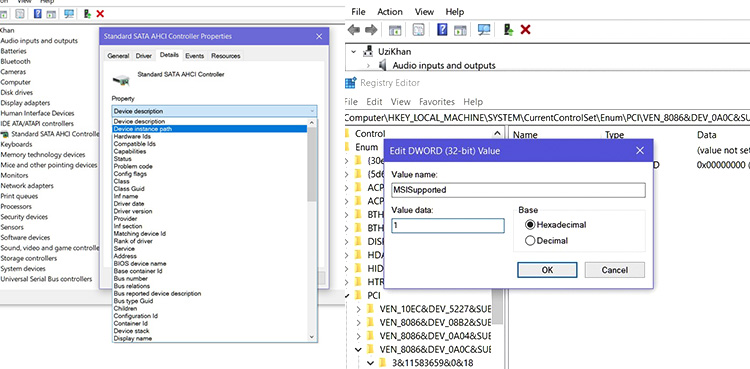Click Enable device icon in left toolbar
750x369 pixels.
87,14
